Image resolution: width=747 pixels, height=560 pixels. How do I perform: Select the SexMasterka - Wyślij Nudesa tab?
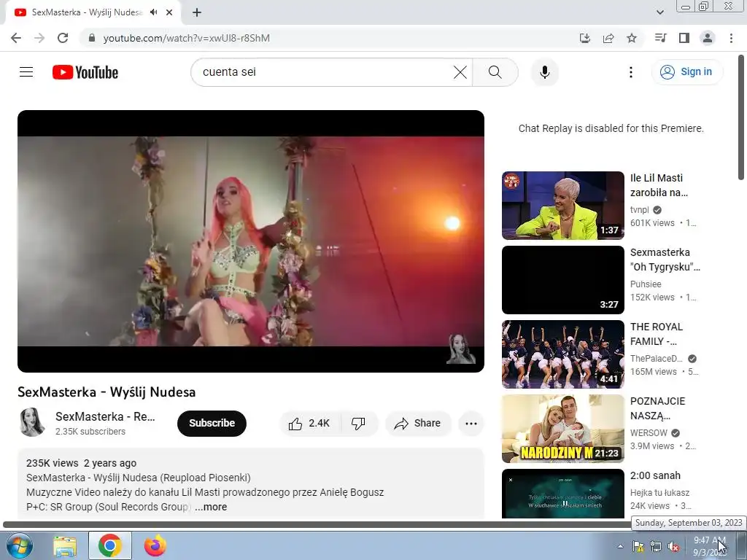tap(88, 12)
